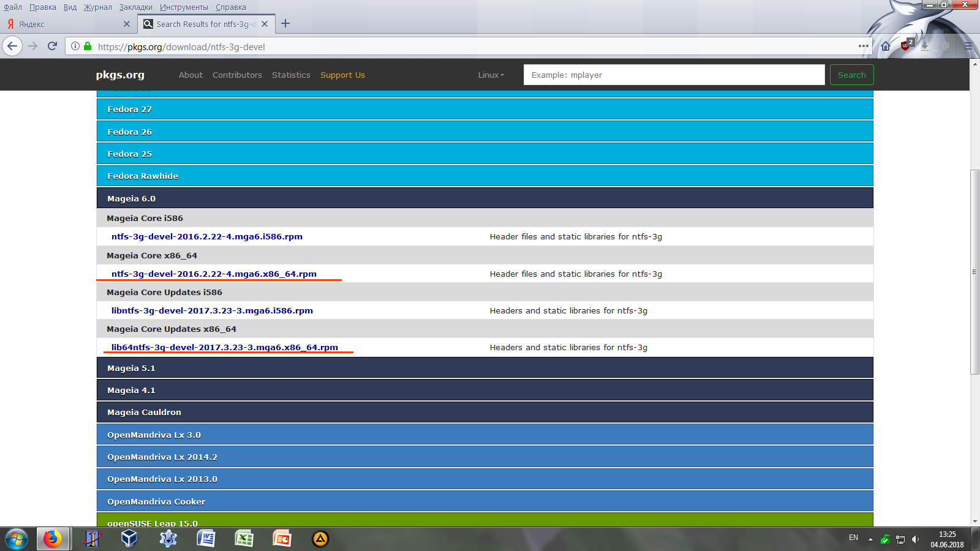Open AIMP player from the taskbar
Image resolution: width=980 pixels, height=551 pixels.
click(x=320, y=539)
